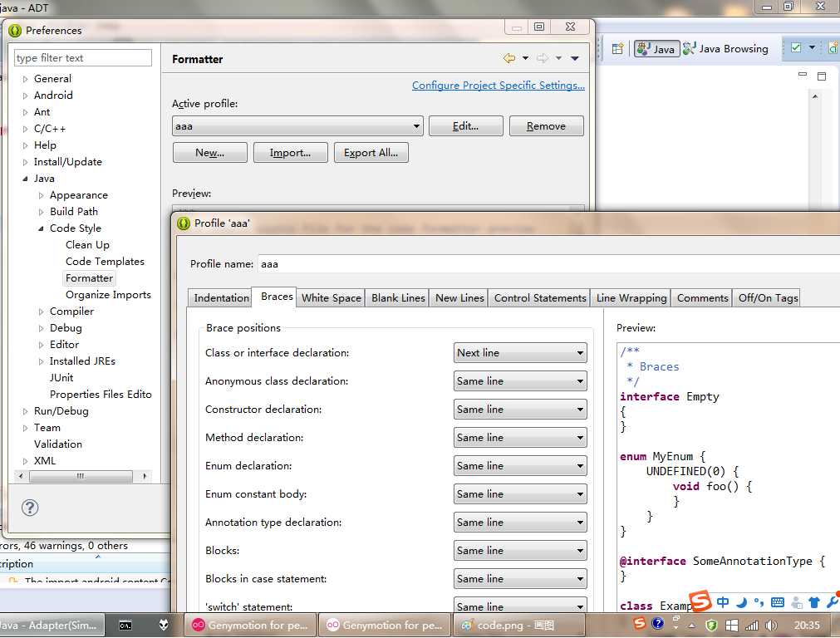This screenshot has height=638, width=840.
Task: Click the green shield security tray icon
Action: coord(711,626)
